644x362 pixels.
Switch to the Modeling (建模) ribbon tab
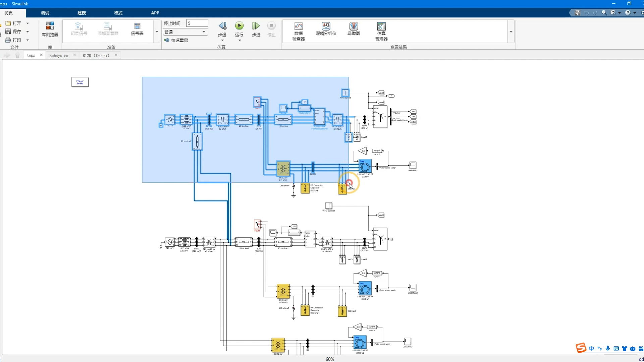coord(82,13)
